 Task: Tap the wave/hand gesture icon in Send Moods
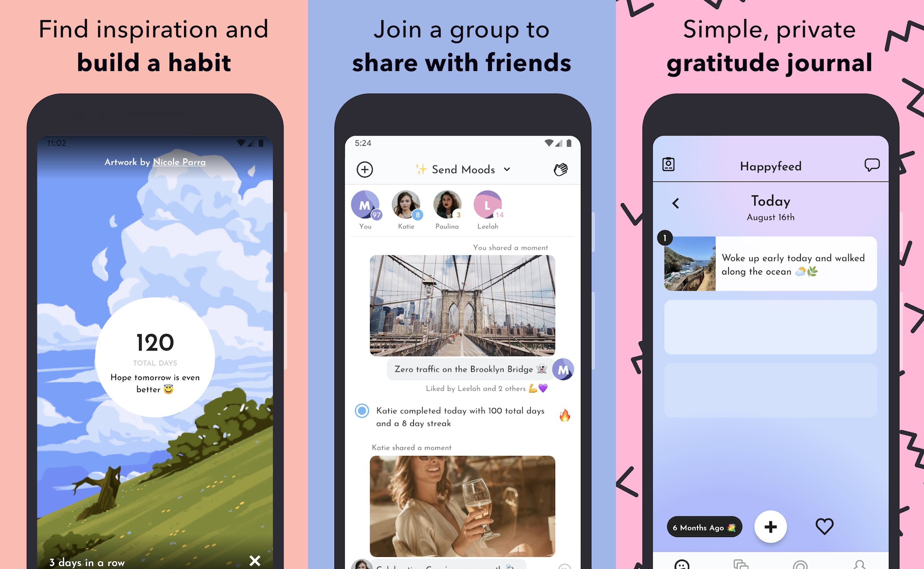click(560, 168)
